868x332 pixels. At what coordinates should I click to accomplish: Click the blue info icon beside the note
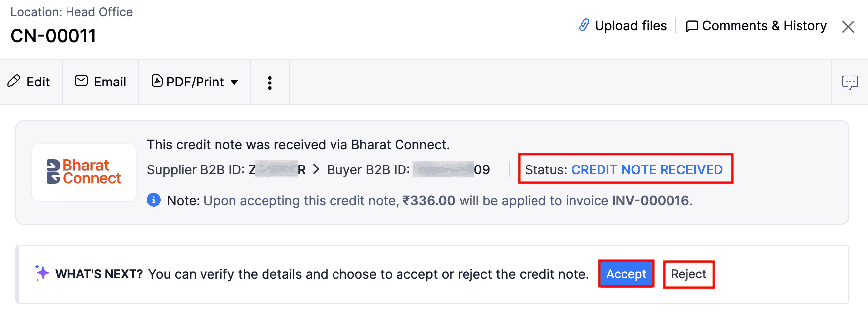click(x=153, y=200)
